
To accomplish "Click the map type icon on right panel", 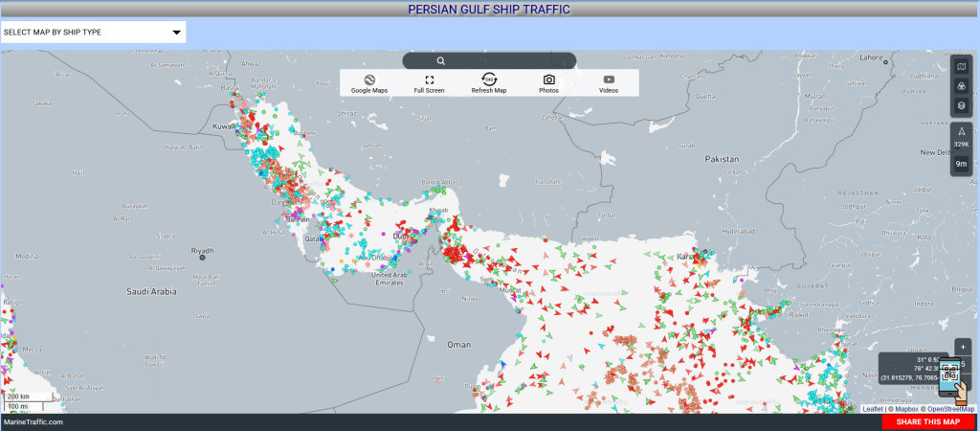I will (961, 66).
